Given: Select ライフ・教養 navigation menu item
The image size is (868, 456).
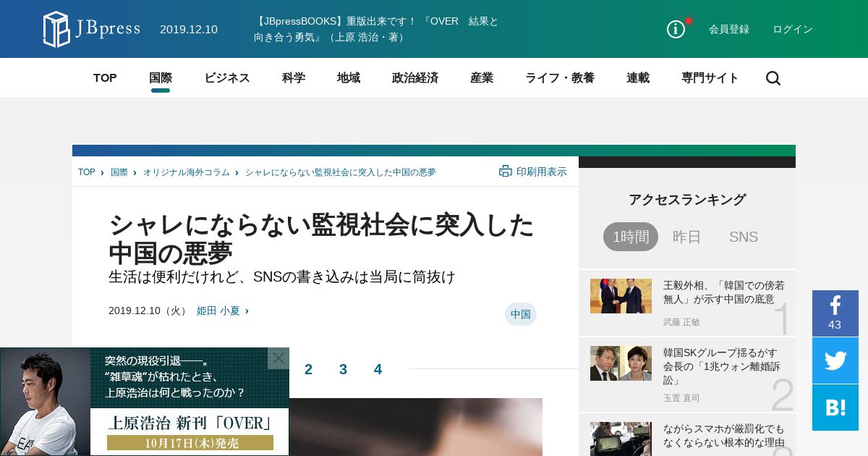Looking at the screenshot, I should click(560, 78).
